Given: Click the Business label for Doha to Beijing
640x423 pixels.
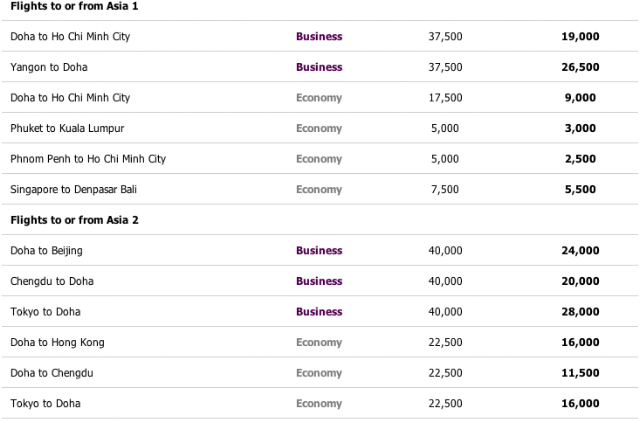Looking at the screenshot, I should pos(319,251).
